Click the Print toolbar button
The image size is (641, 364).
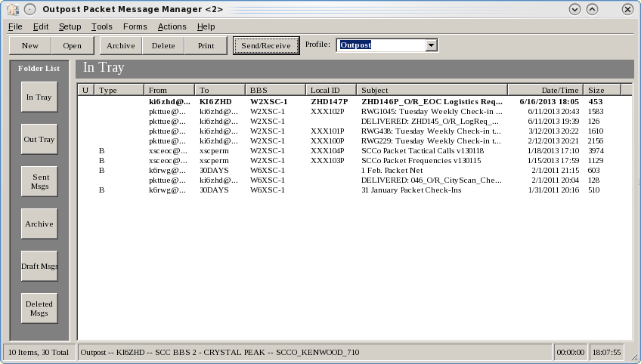pos(206,45)
